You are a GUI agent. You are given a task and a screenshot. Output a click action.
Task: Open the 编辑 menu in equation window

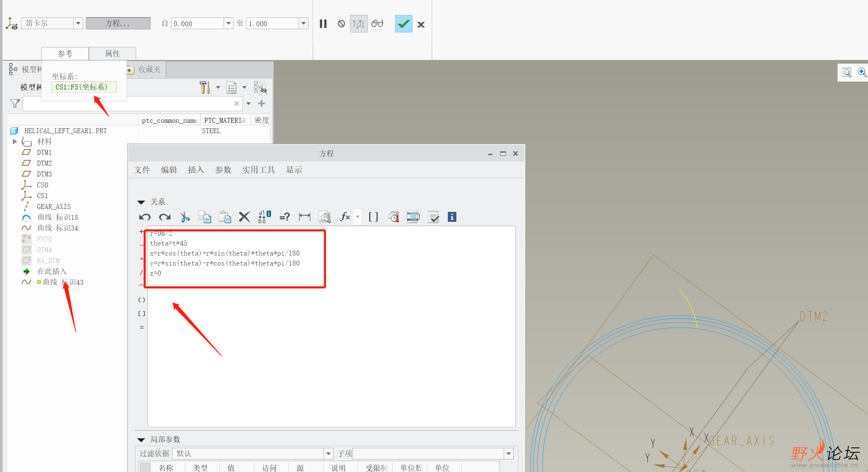coord(169,170)
